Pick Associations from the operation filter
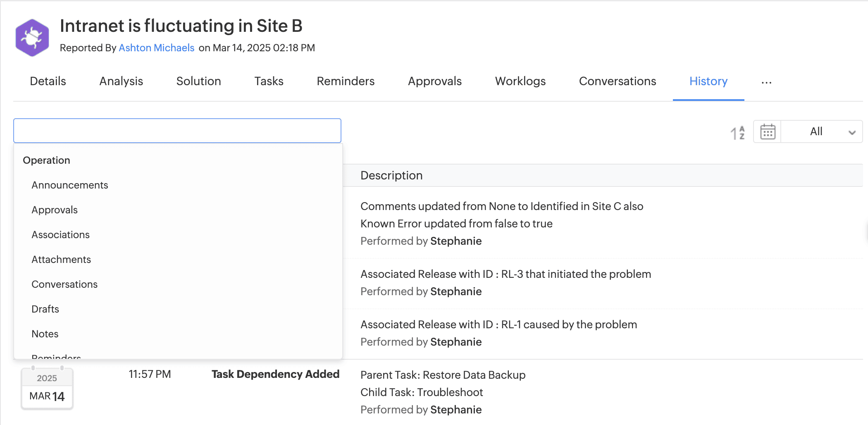The width and height of the screenshot is (868, 425). point(60,235)
